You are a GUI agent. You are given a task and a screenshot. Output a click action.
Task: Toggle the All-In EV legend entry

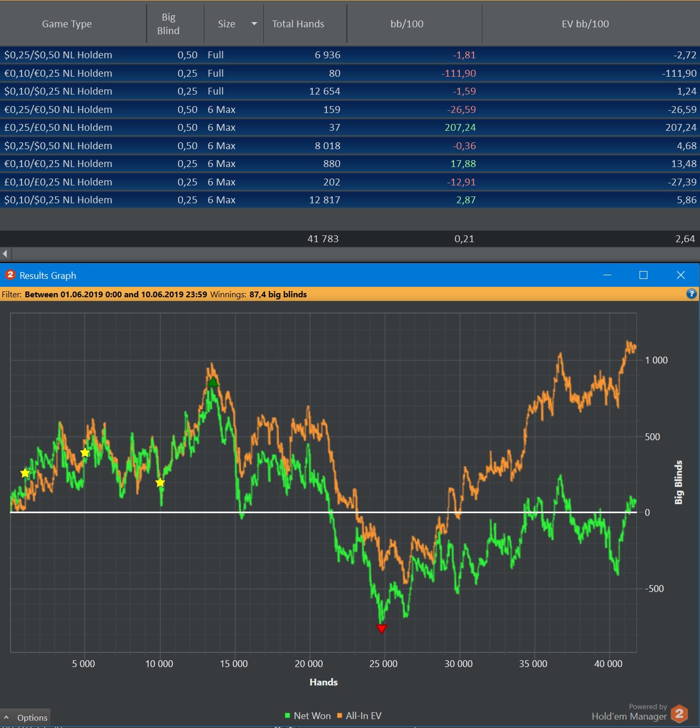(359, 715)
